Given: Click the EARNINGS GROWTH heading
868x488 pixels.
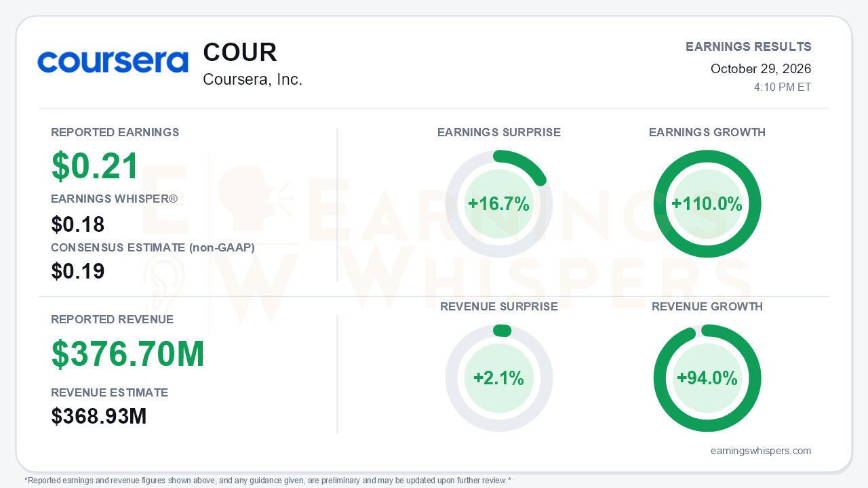Looking at the screenshot, I should pos(707,132).
